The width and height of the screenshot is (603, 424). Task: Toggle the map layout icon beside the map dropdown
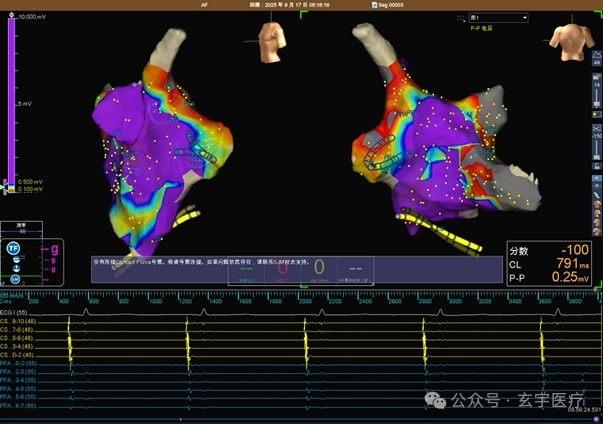coord(461,18)
